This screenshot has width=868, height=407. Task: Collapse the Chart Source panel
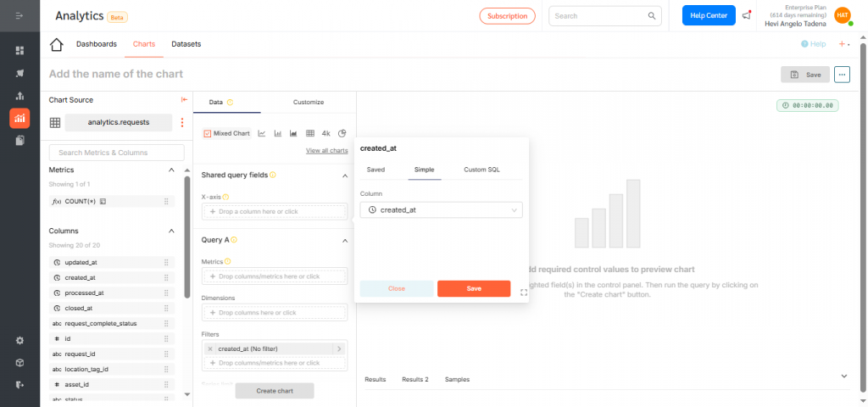pyautogui.click(x=184, y=100)
